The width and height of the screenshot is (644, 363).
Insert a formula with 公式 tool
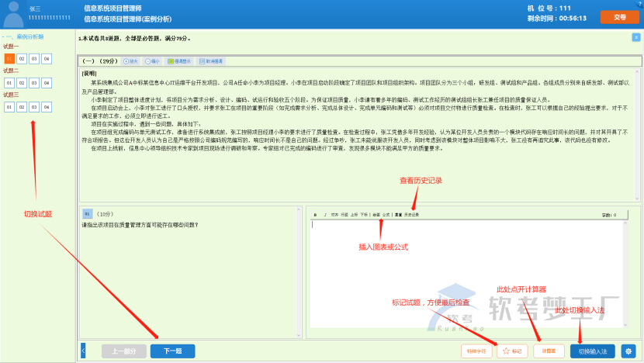[386, 215]
